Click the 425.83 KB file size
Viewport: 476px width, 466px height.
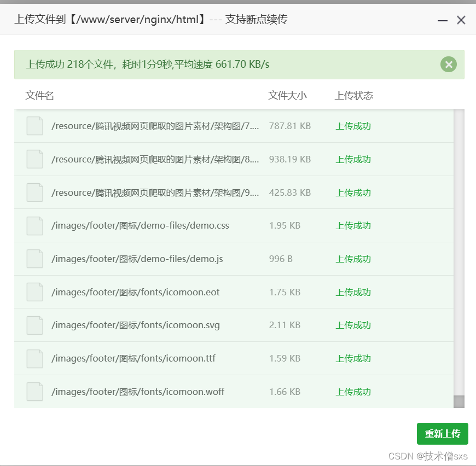pyautogui.click(x=290, y=193)
